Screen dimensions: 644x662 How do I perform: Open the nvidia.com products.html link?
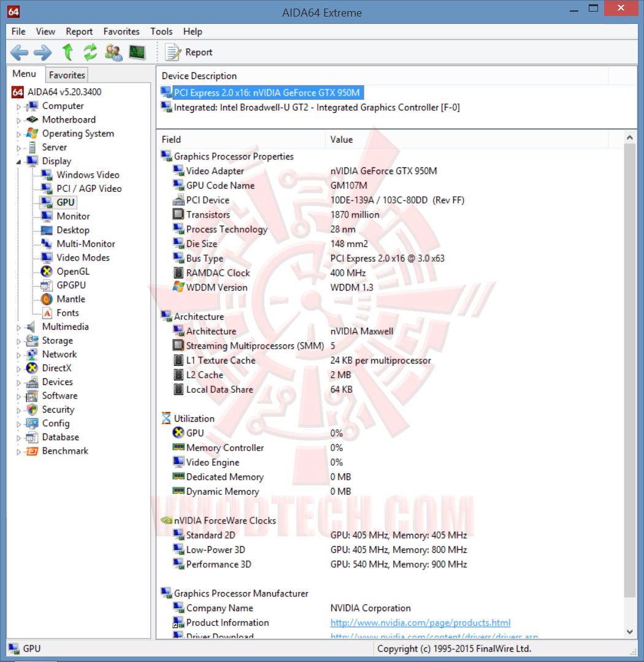coord(421,623)
